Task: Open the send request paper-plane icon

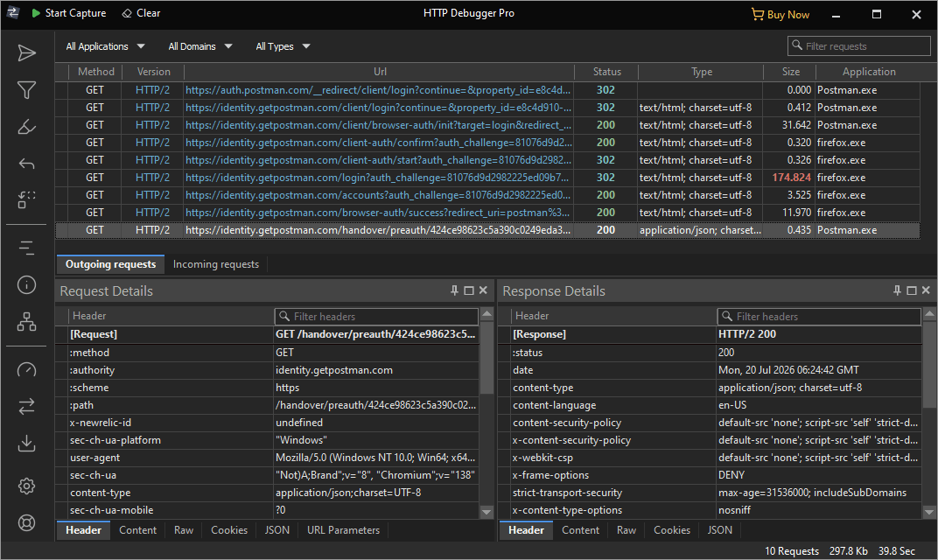Action: (26, 53)
